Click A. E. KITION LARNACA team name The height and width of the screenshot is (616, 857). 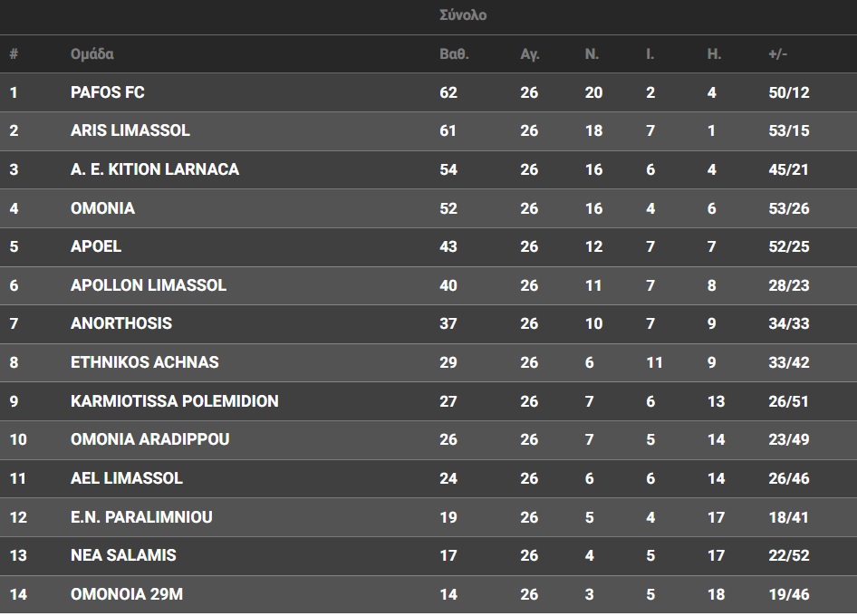[x=155, y=169]
